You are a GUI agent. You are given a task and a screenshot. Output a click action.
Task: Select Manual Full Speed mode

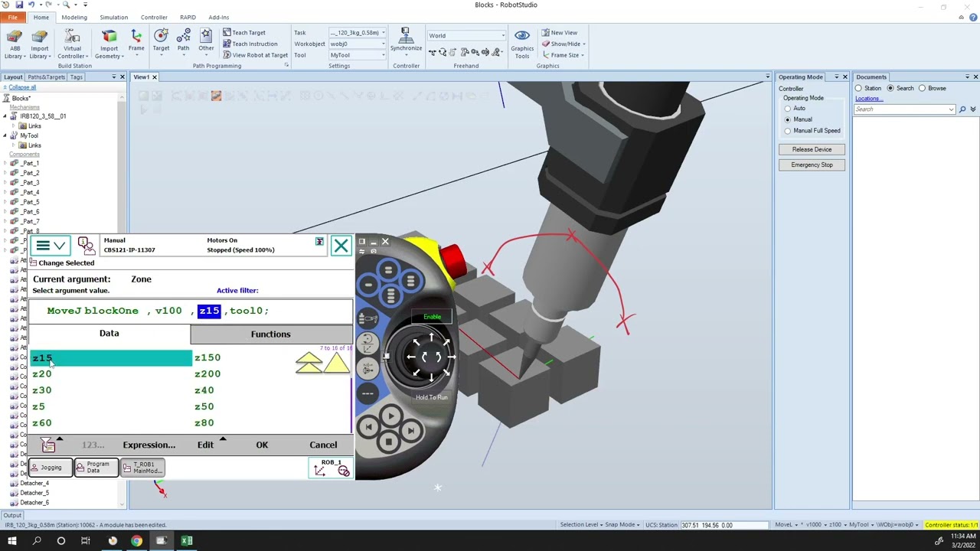coord(788,131)
